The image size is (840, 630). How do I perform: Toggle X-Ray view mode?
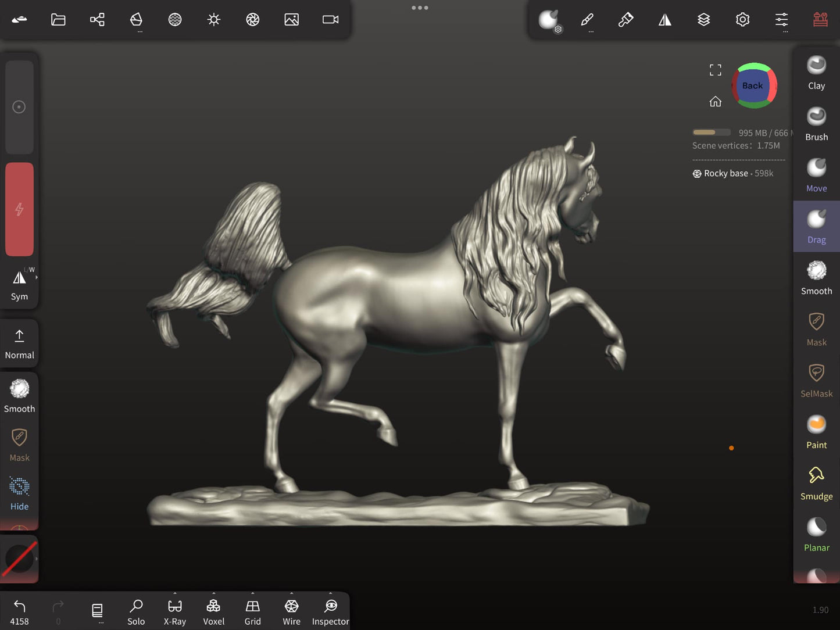(174, 612)
